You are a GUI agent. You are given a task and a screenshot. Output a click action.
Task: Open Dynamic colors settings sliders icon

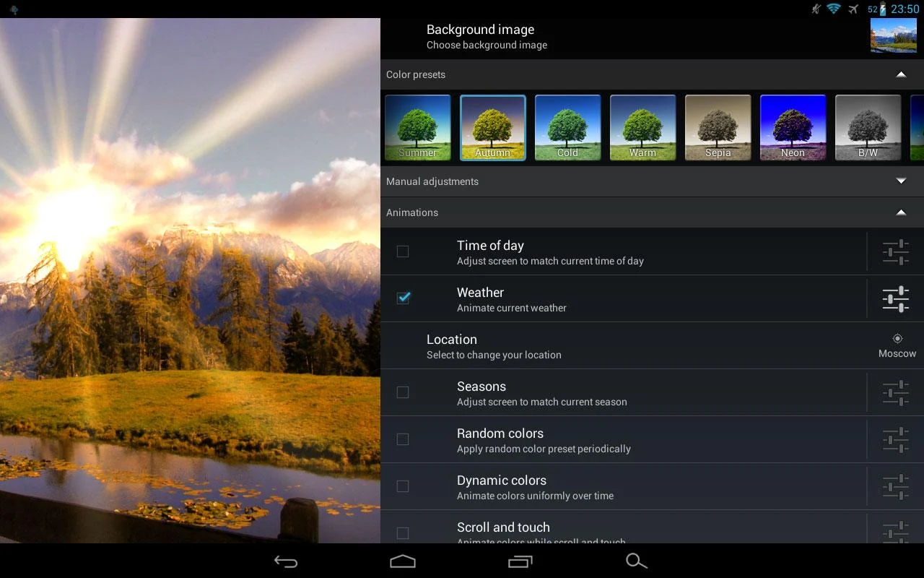point(894,486)
